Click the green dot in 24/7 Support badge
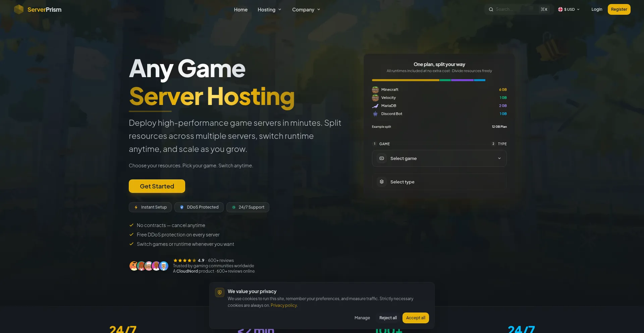This screenshot has height=333, width=644. click(x=234, y=207)
